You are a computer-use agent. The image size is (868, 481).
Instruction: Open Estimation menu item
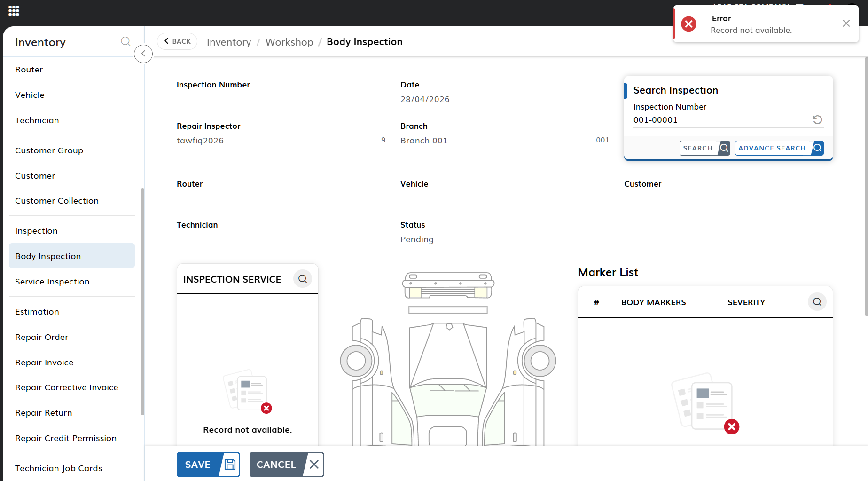[x=71, y=312]
